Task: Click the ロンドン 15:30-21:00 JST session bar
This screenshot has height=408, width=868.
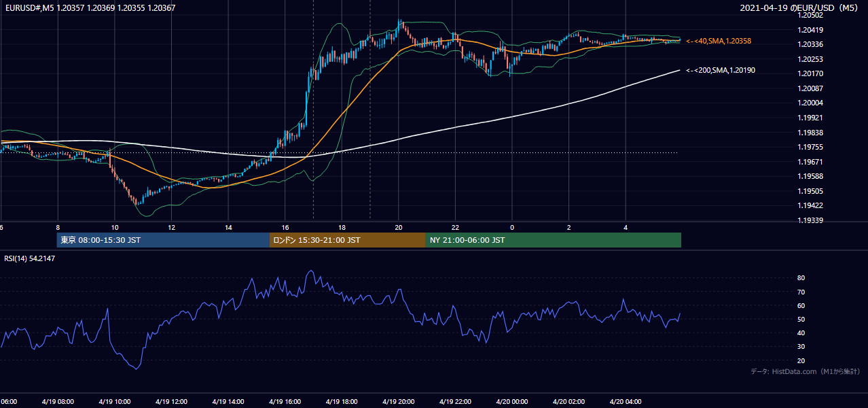Action: [x=348, y=240]
